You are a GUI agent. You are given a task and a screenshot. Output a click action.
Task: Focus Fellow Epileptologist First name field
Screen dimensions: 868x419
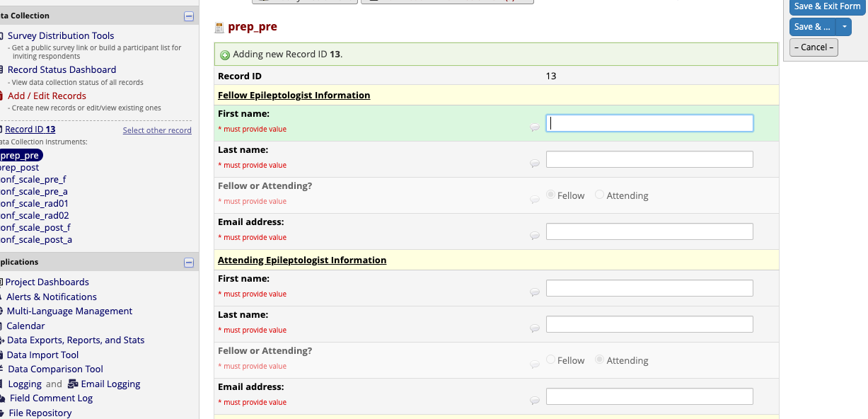point(649,123)
